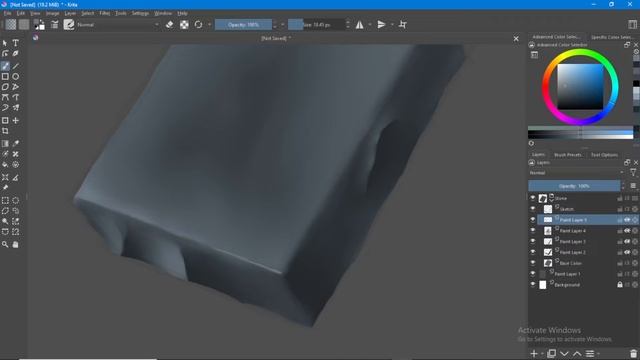Switch to Specific Color Selector tab
640x360 pixels.
tap(611, 37)
